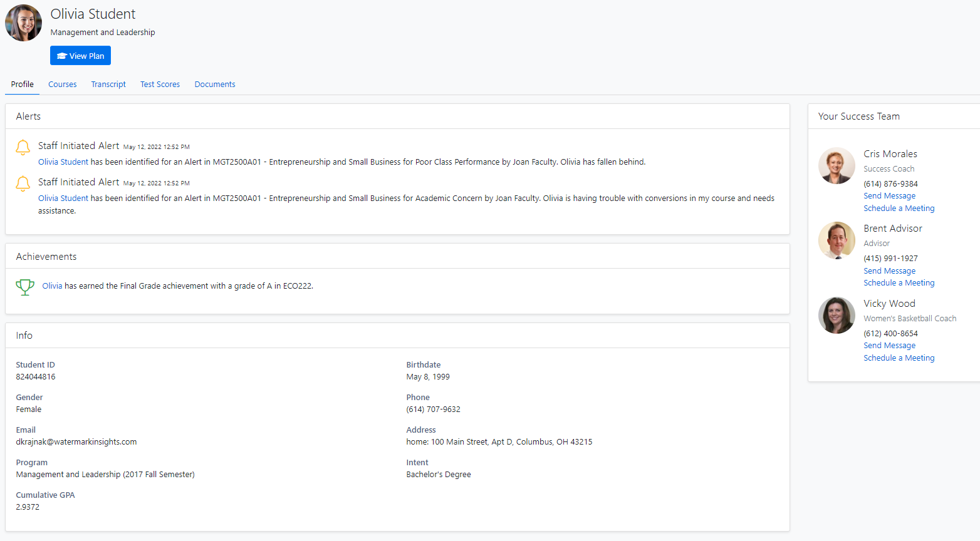Screen dimensions: 980x541
Task: Click the phone number (614) 707-9632
Action: [433, 409]
